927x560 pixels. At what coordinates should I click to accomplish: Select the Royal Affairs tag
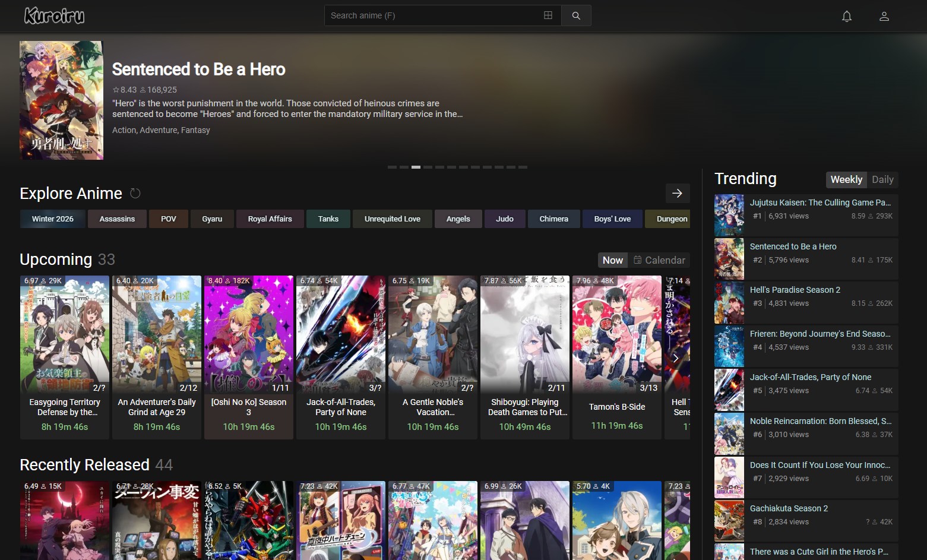click(270, 219)
